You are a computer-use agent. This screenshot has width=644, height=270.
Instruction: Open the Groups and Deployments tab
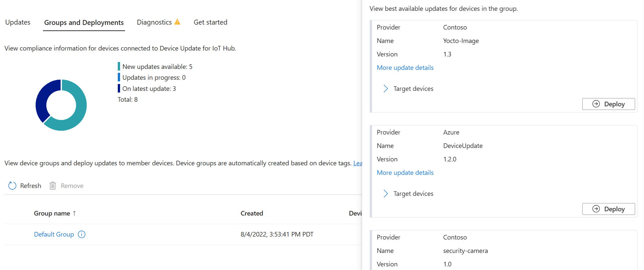tap(84, 23)
